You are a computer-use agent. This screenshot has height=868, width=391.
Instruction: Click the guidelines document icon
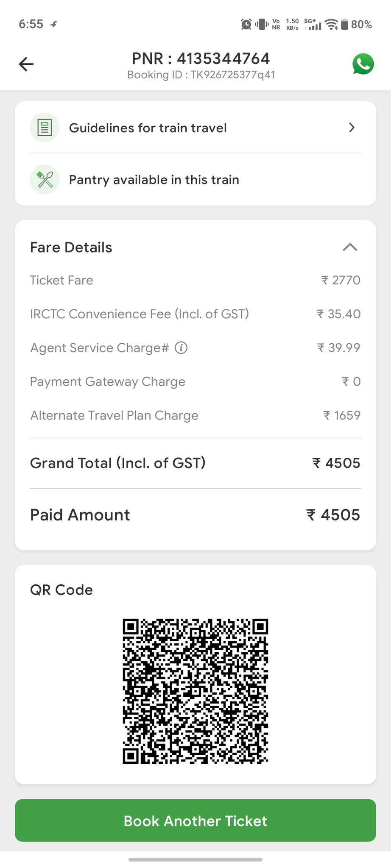(45, 127)
